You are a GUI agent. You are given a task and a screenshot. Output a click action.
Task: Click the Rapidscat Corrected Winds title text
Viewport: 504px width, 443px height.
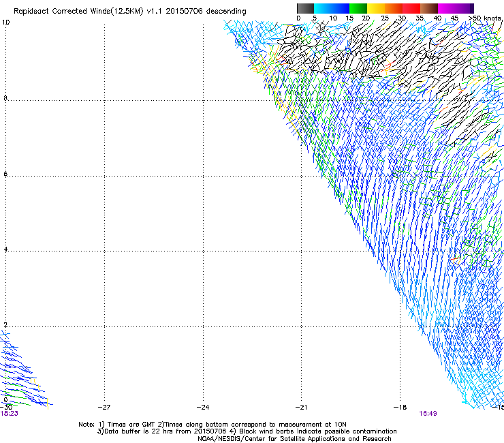[130, 11]
